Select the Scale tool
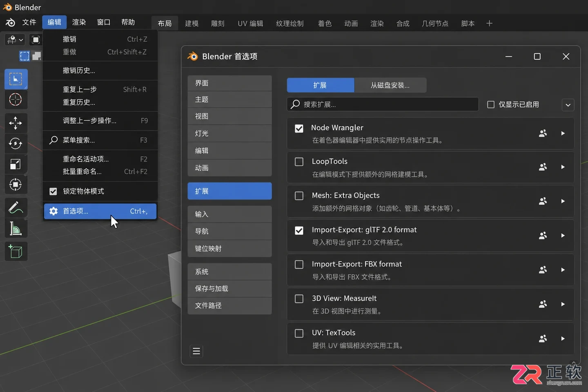This screenshot has height=392, width=588. click(16, 164)
